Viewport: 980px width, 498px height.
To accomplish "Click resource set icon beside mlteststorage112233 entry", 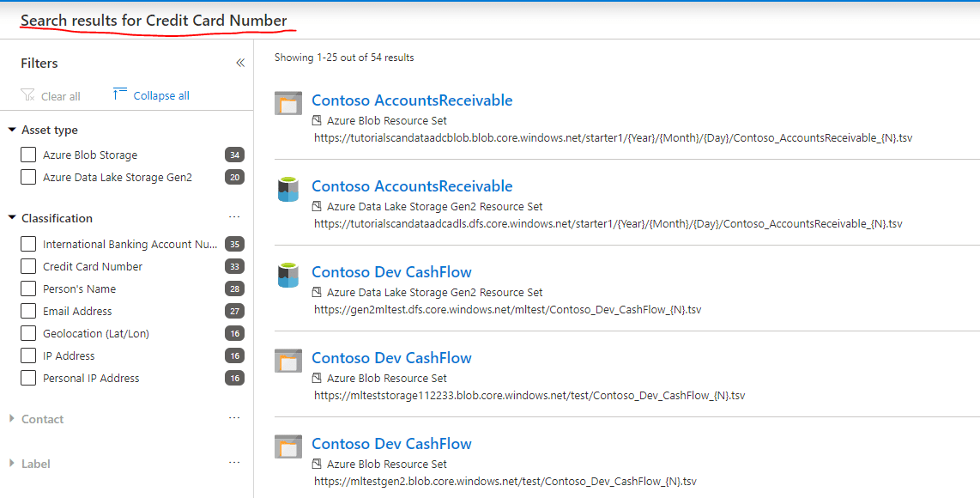I will tap(317, 378).
